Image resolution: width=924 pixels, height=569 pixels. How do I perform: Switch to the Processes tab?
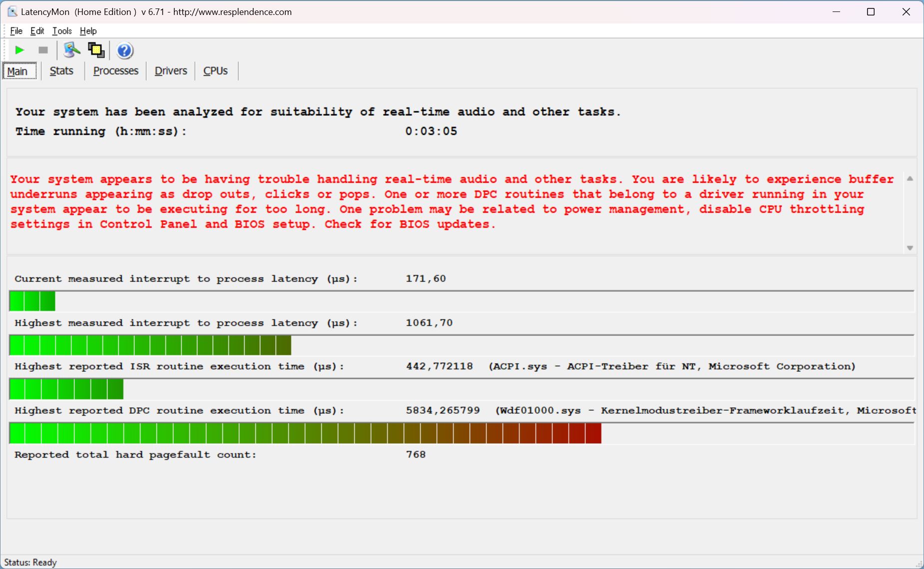pos(115,71)
